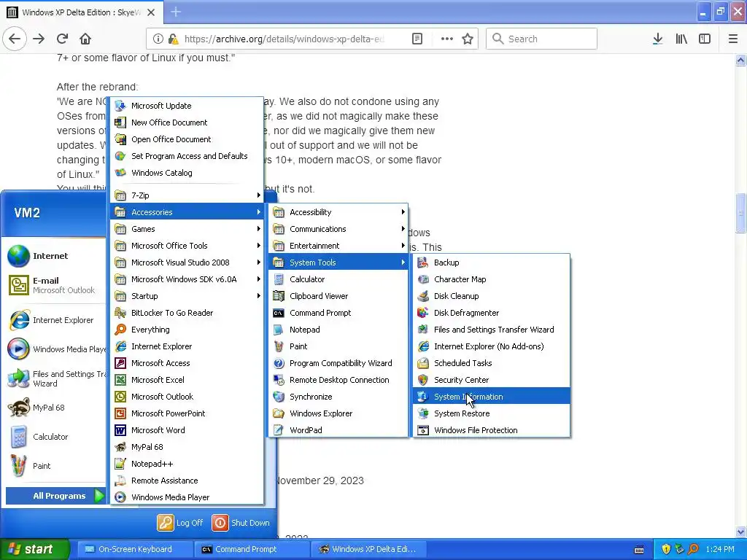Open browser Downloads arrow icon
Screen dimensions: 747x560
(x=657, y=39)
